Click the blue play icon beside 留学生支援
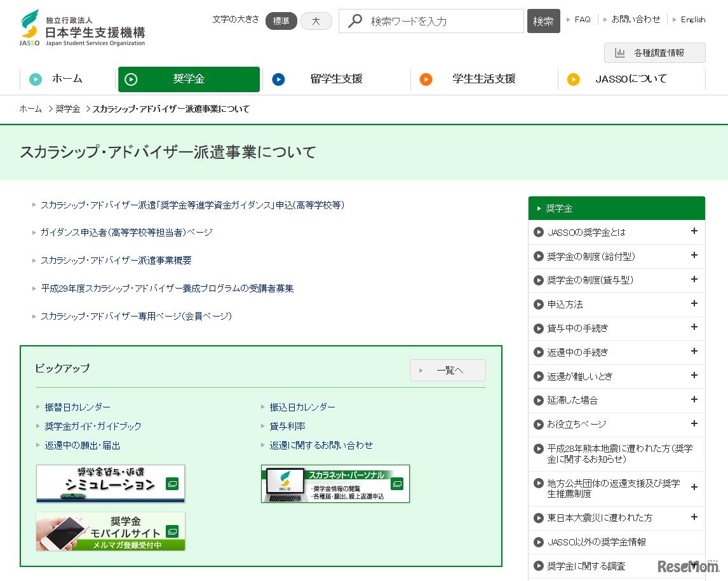This screenshot has width=728, height=581. point(278,79)
